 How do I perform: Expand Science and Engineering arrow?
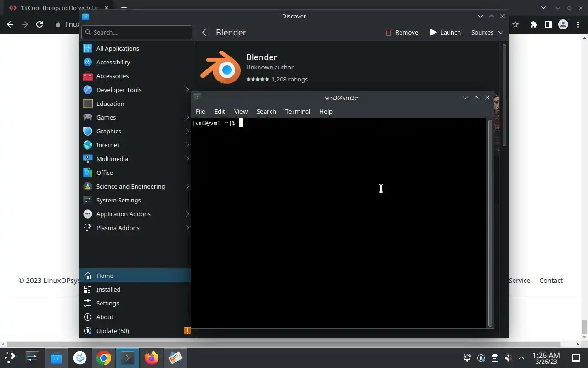(x=187, y=186)
